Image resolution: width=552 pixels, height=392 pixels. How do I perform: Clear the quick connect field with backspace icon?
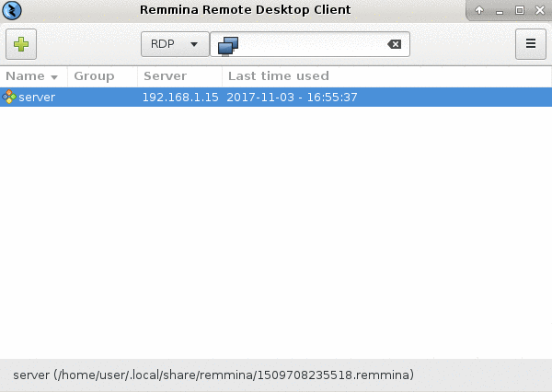(x=395, y=44)
